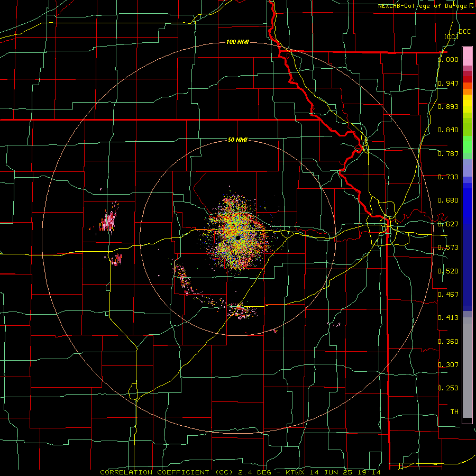Select the 0.307 scale value
This screenshot has height=476, width=476.
(448, 364)
